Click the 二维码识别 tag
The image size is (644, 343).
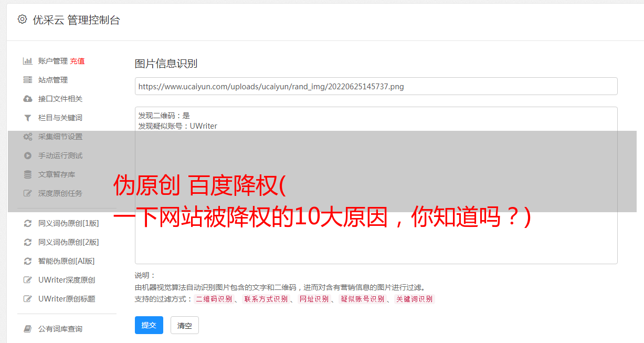(214, 299)
